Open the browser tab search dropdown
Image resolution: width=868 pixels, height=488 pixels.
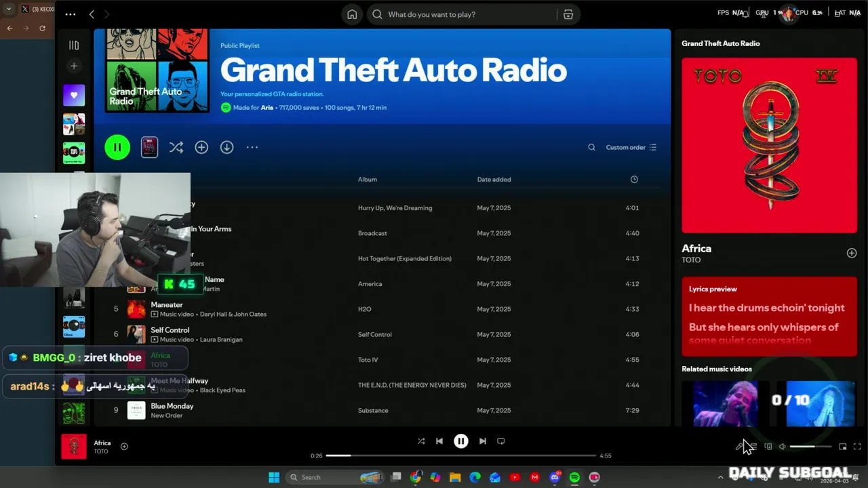click(x=9, y=9)
